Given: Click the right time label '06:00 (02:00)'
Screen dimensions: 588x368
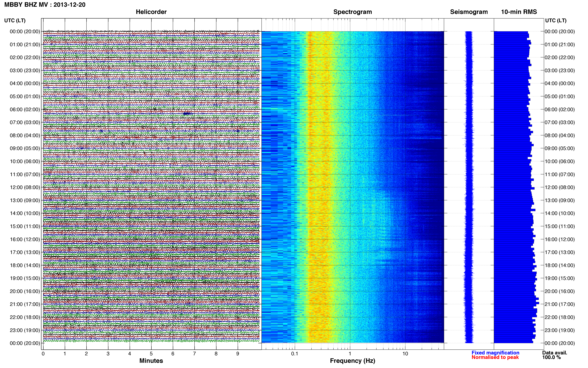Looking at the screenshot, I should (x=560, y=110).
